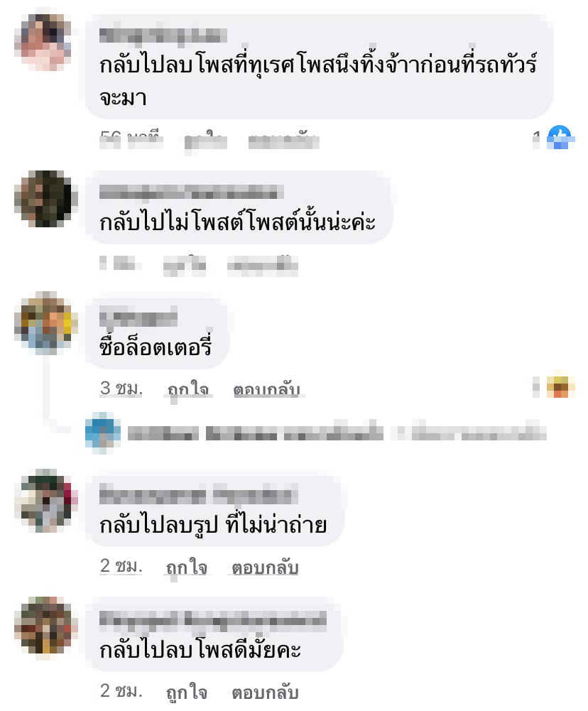Open profile picture of the first commenter
Image resolution: width=588 pixels, height=711 pixels.
point(44,42)
